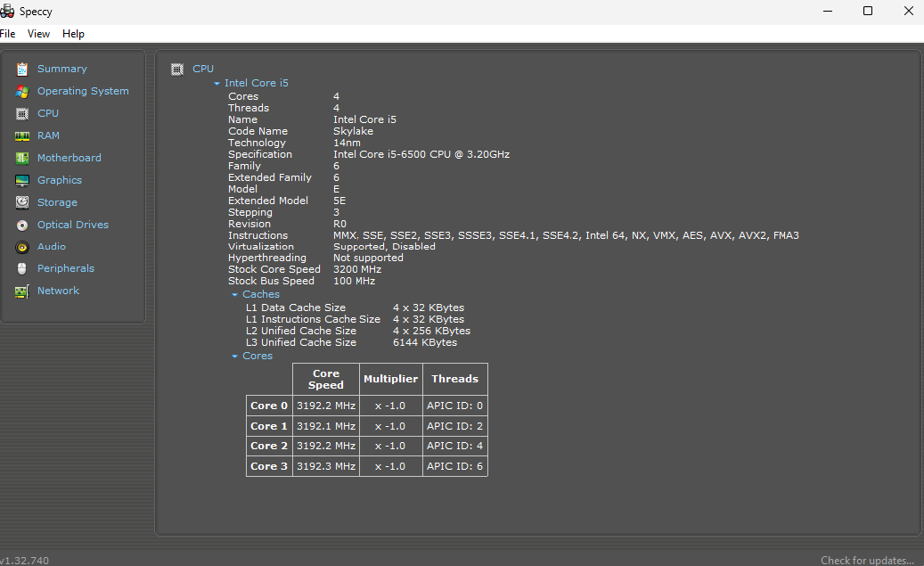Click the Caches heading text
The image size is (924, 566).
click(x=261, y=294)
